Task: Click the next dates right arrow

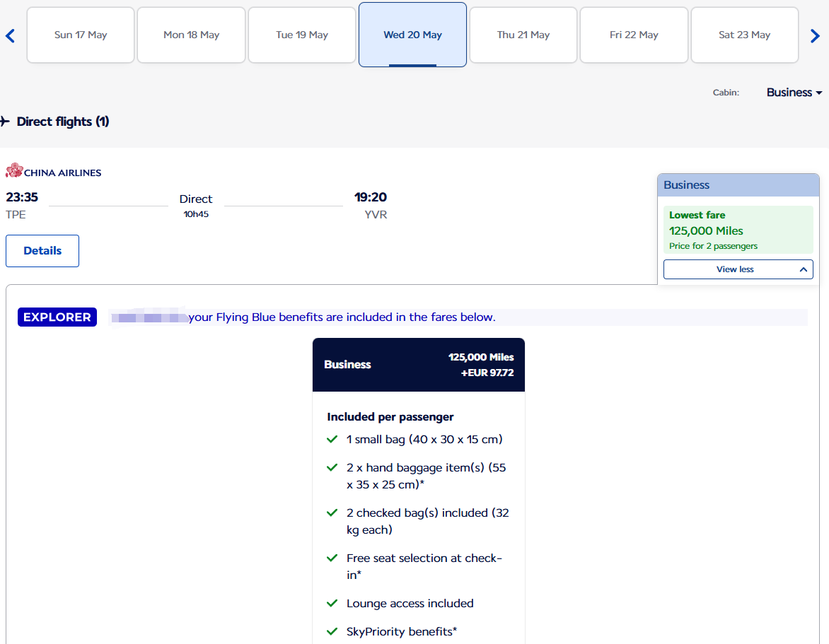Action: tap(815, 35)
